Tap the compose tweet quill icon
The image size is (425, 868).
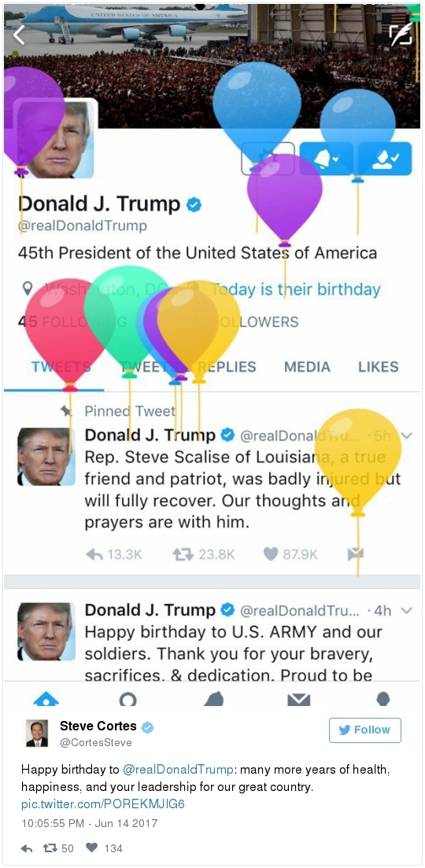[401, 35]
